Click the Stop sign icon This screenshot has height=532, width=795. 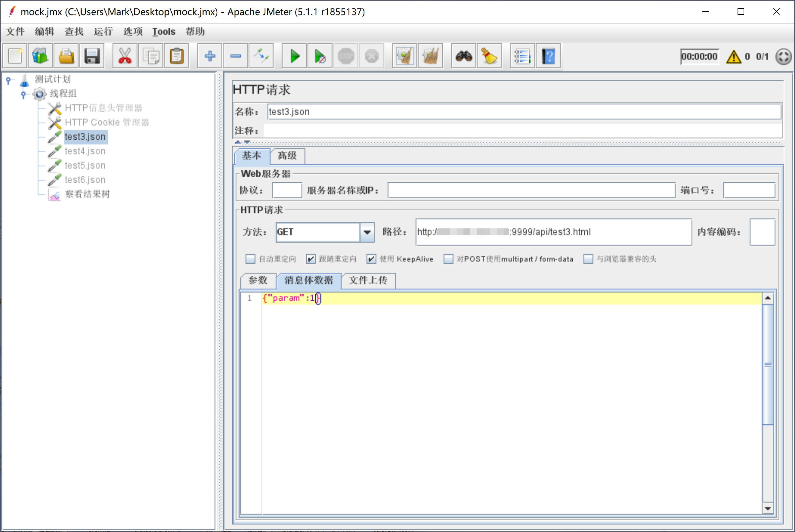tap(346, 56)
